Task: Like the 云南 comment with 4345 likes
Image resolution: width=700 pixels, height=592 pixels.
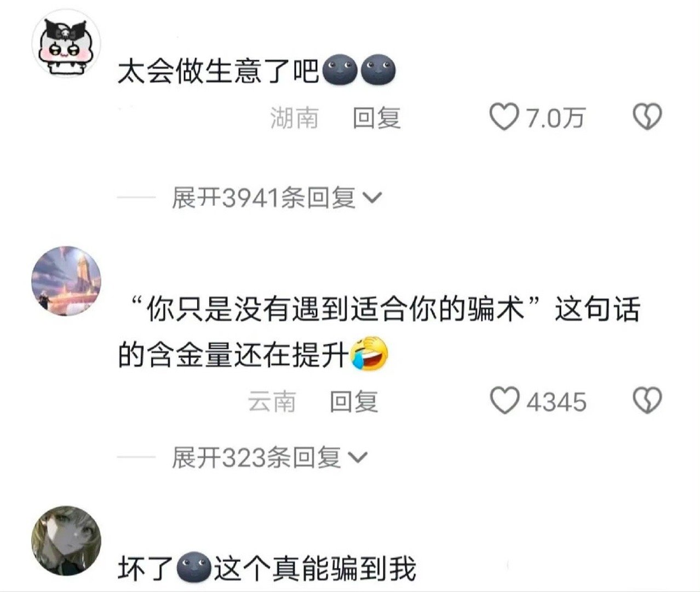Action: point(504,401)
